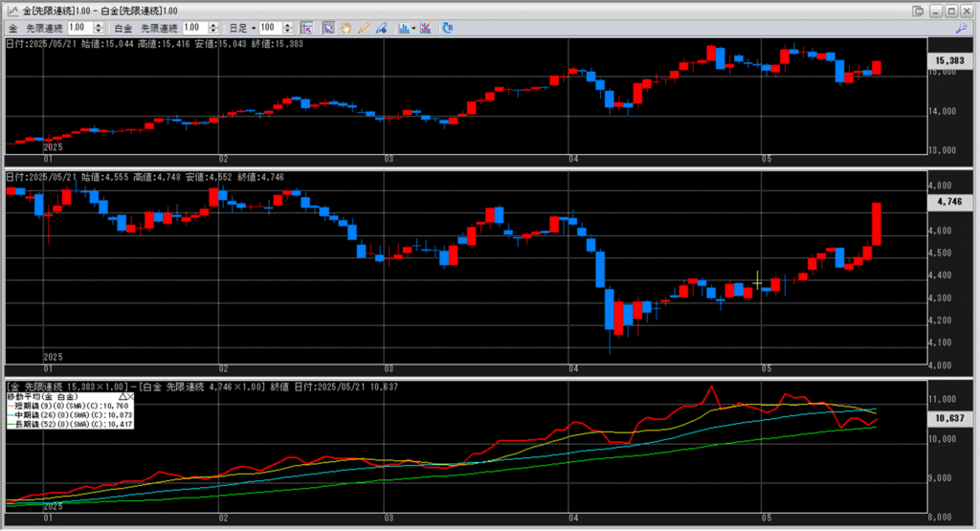The image size is (980, 531).
Task: Click the bar chart indicator icon
Action: point(404,28)
